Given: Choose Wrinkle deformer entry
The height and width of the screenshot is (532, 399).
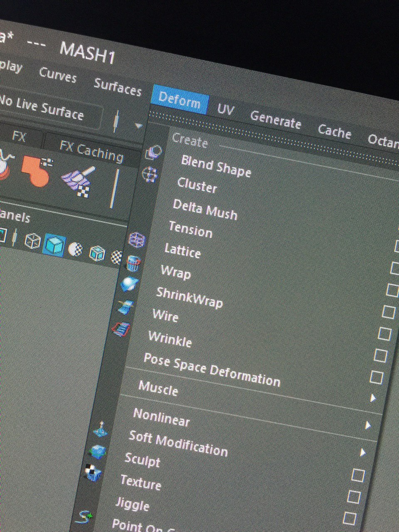Looking at the screenshot, I should [x=170, y=339].
